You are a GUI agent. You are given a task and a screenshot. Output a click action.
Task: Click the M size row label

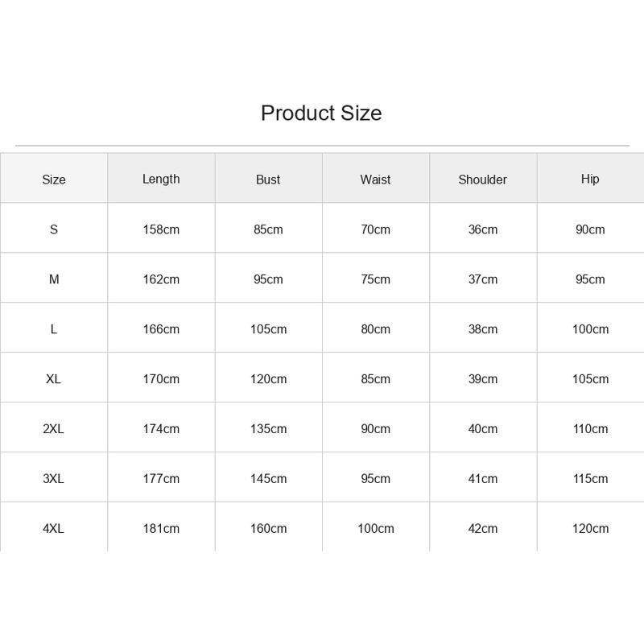point(54,279)
